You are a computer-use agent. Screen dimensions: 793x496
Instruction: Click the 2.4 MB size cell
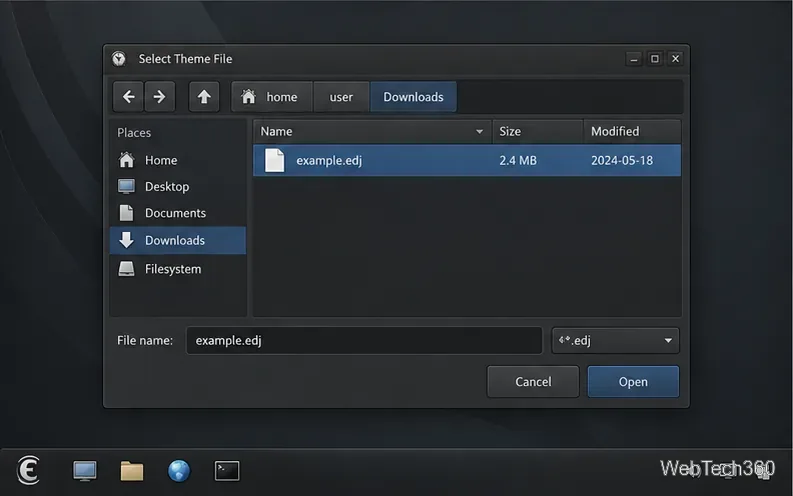(518, 161)
